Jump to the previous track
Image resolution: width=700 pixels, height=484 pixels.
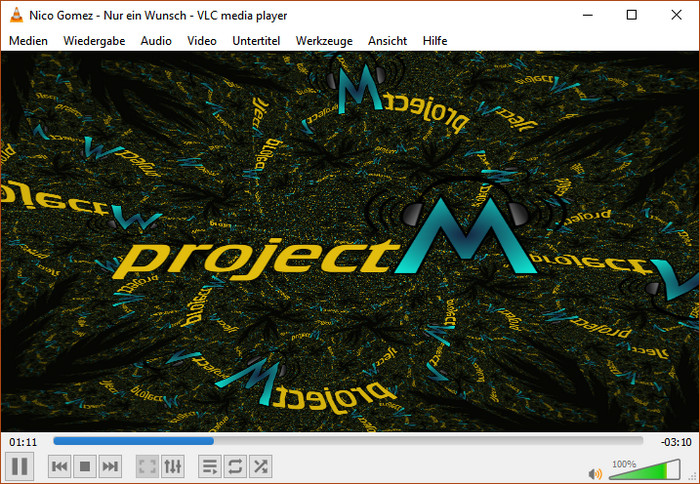point(59,467)
